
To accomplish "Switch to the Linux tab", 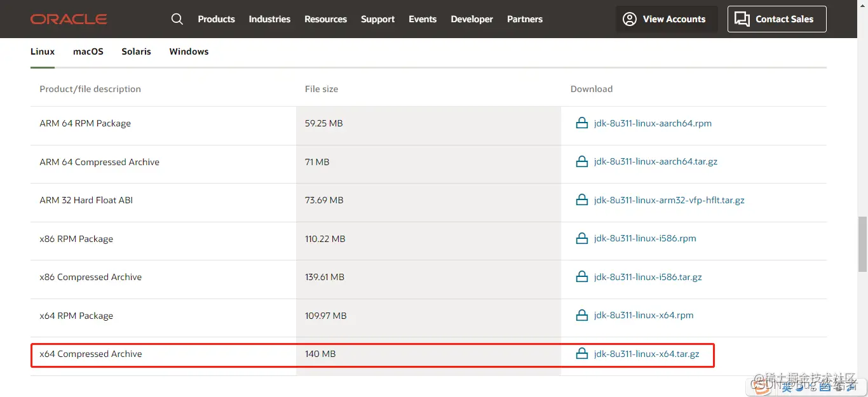I will pos(43,51).
